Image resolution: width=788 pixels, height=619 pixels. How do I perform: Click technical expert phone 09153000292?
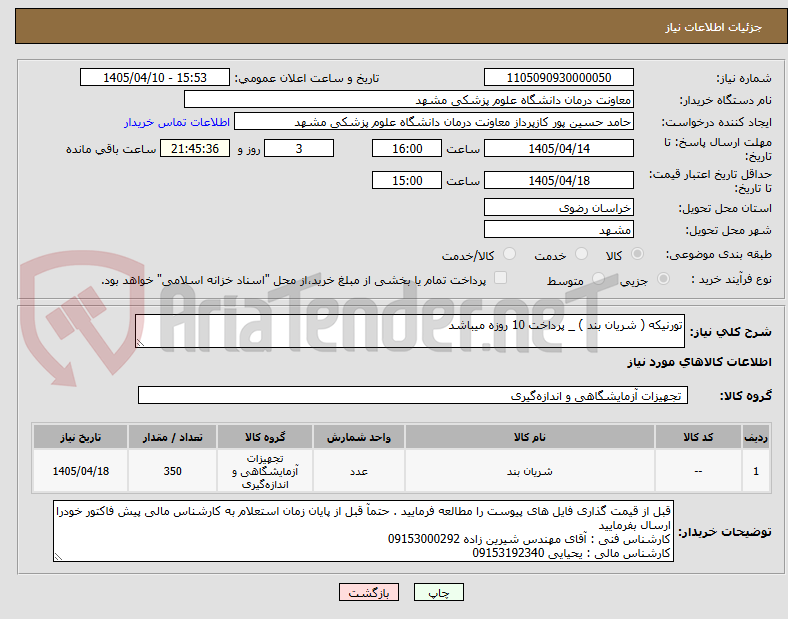tap(424, 539)
